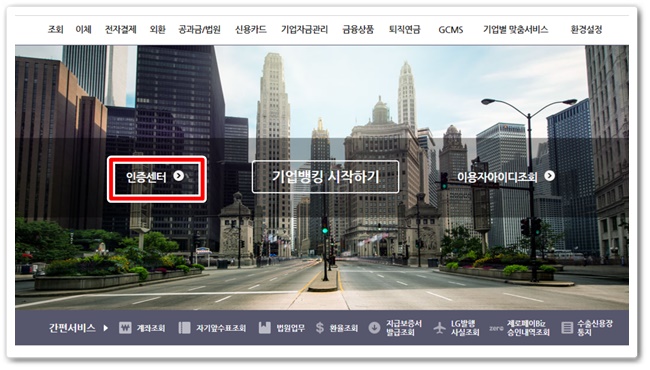Open the 이체 menu

pyautogui.click(x=83, y=29)
